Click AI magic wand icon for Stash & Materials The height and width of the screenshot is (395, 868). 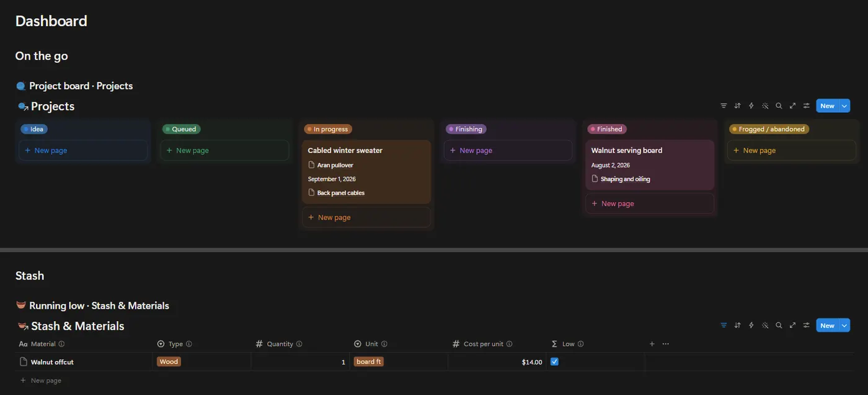[x=765, y=326]
